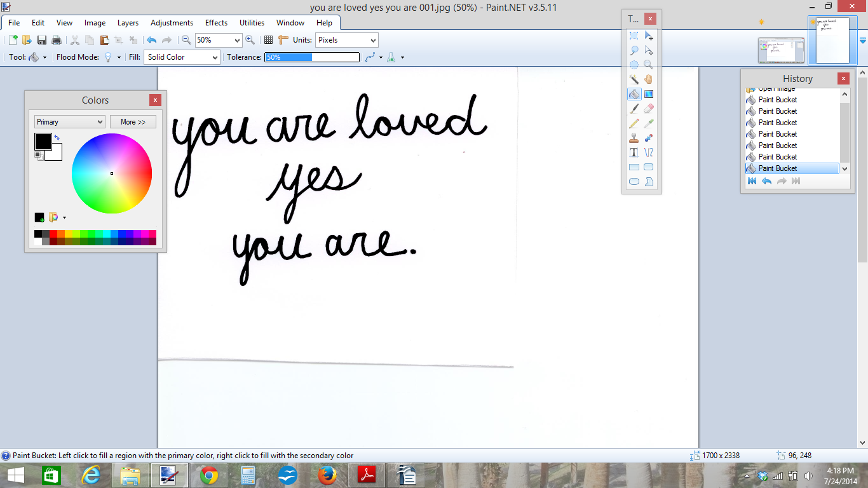
Task: Save the image with the floppy icon
Action: [x=42, y=40]
